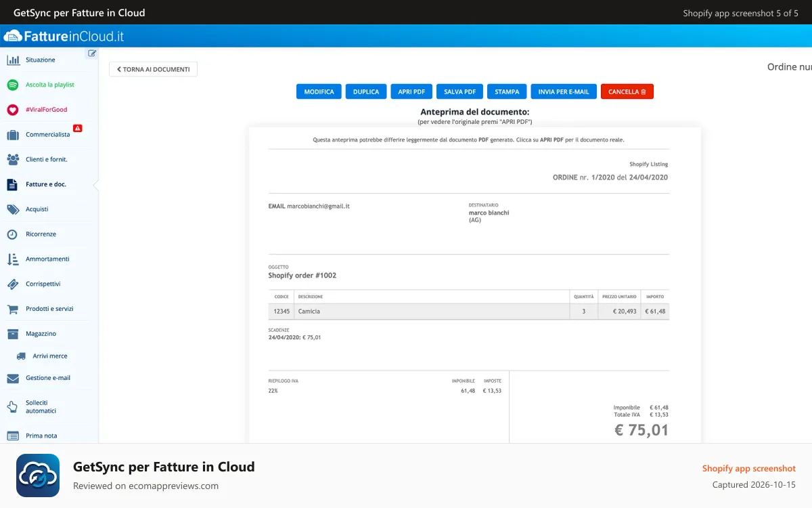
Task: Open the Commercialista section
Action: 47,135
